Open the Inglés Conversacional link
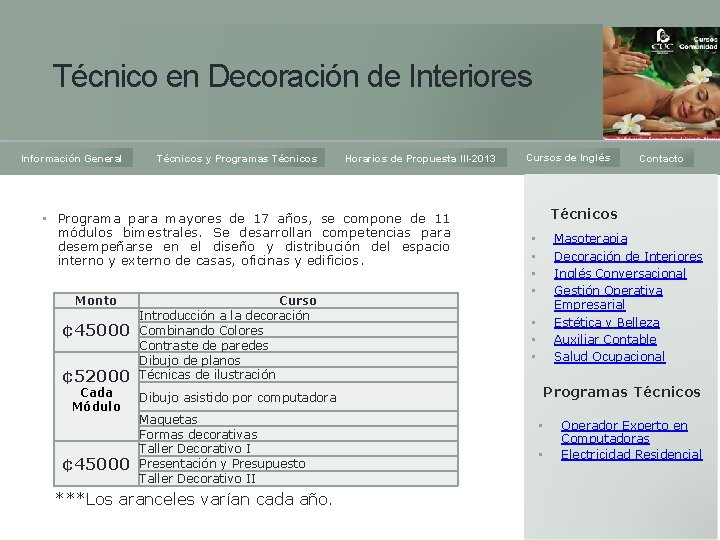 (620, 273)
